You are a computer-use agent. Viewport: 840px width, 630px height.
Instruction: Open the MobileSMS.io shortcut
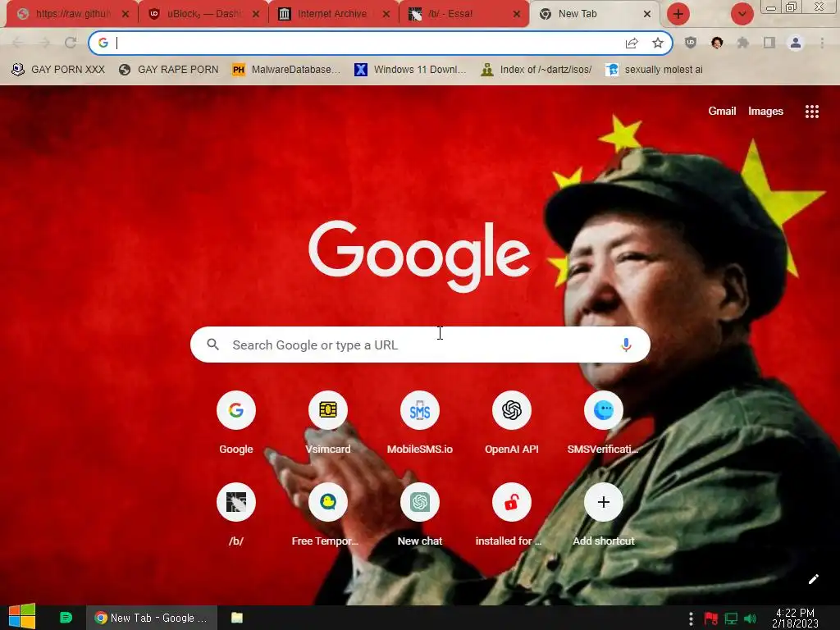[x=419, y=410]
